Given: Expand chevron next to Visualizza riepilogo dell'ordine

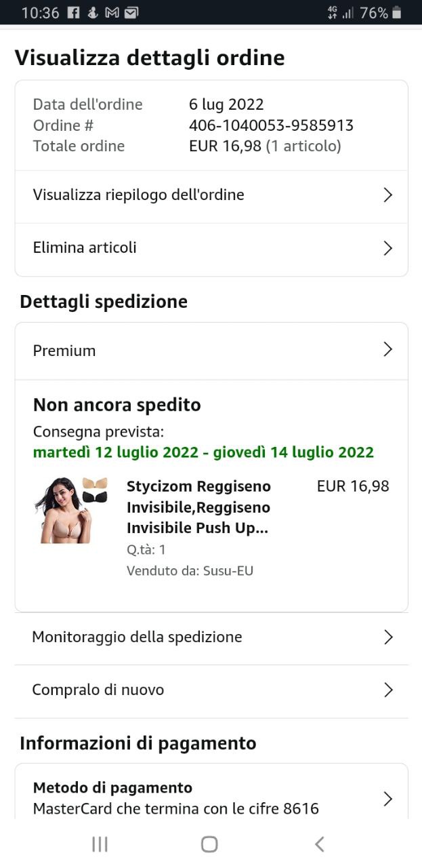Looking at the screenshot, I should point(387,195).
